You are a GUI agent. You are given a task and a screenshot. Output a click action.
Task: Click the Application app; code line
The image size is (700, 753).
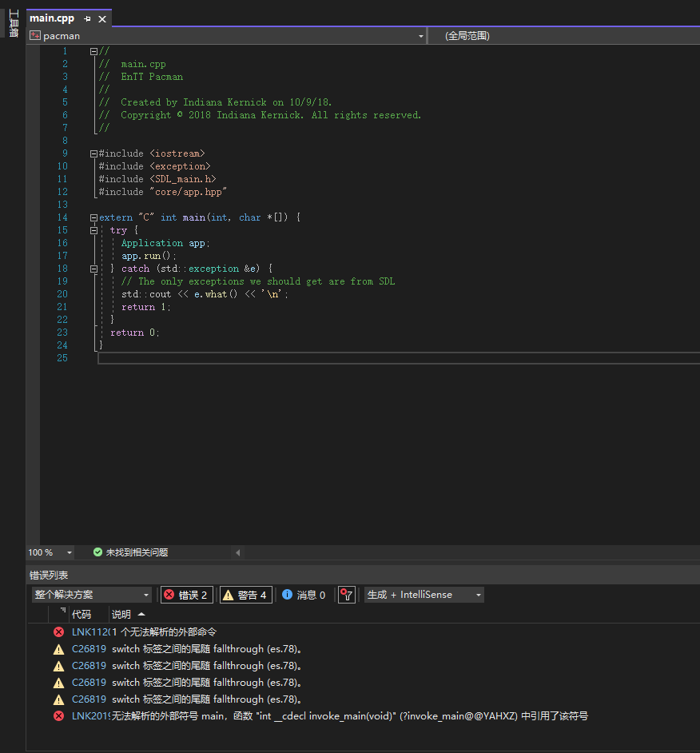165,244
